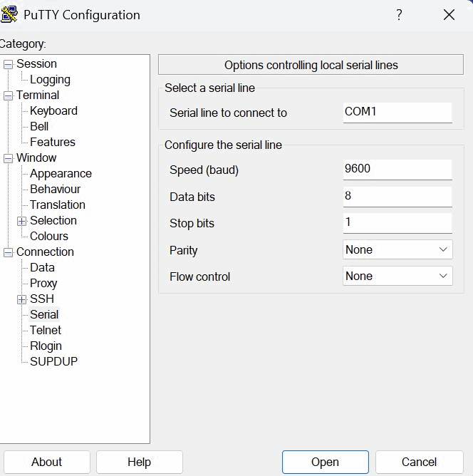Click the Data bits input field
This screenshot has height=476, width=473.
pyautogui.click(x=397, y=197)
